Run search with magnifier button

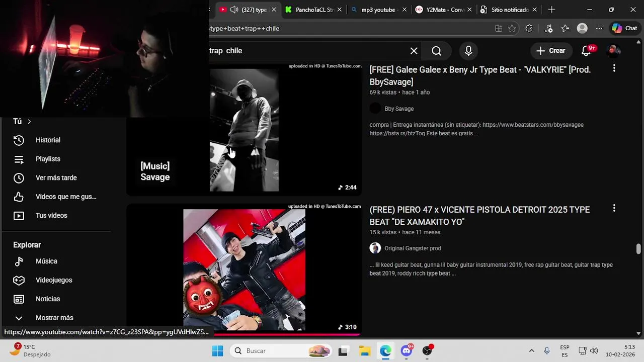436,51
